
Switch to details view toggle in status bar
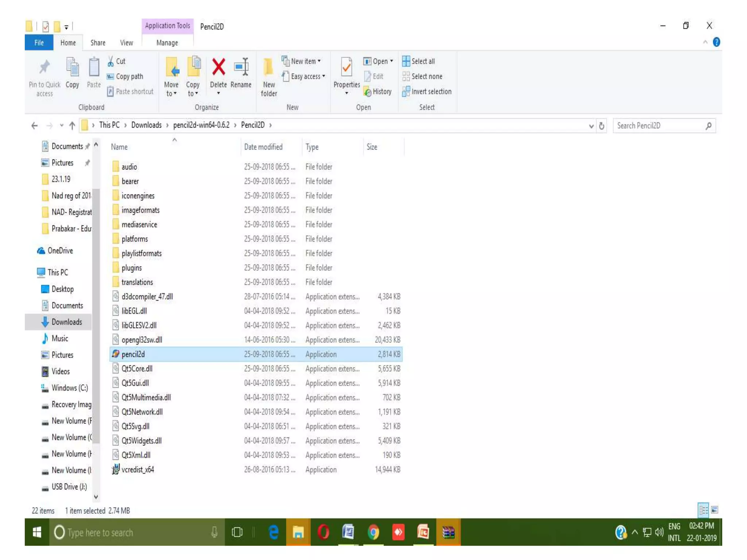click(x=703, y=510)
